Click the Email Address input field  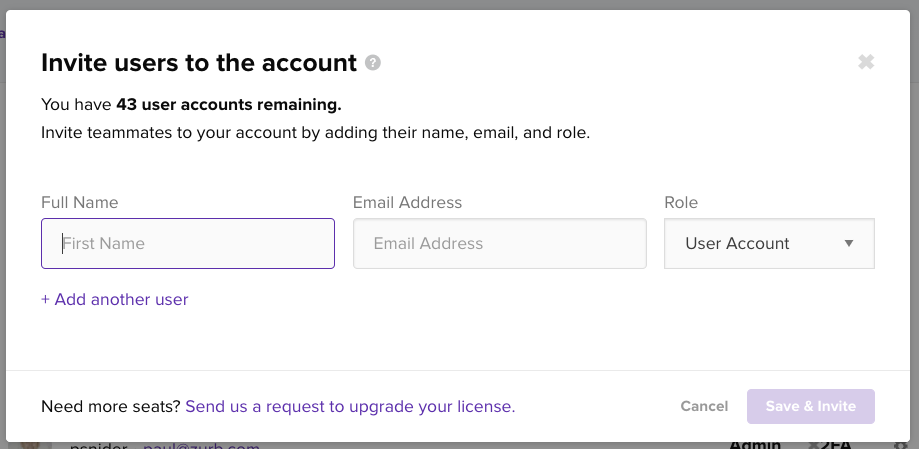click(x=499, y=243)
